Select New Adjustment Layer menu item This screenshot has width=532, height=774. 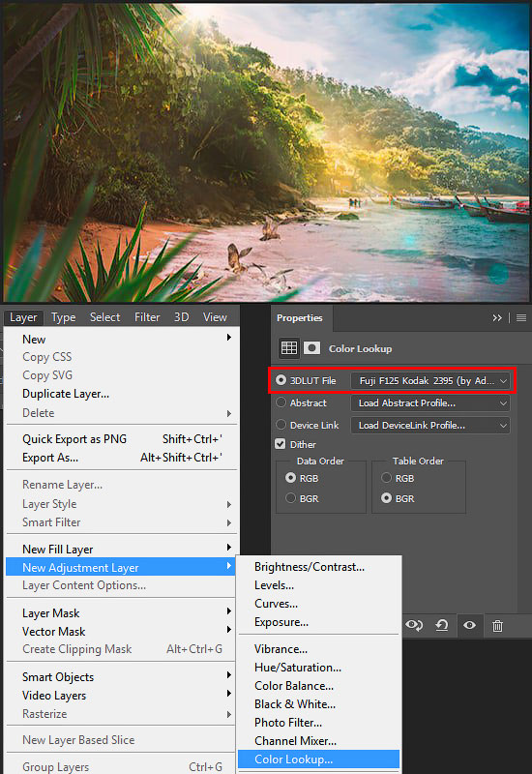pyautogui.click(x=122, y=568)
